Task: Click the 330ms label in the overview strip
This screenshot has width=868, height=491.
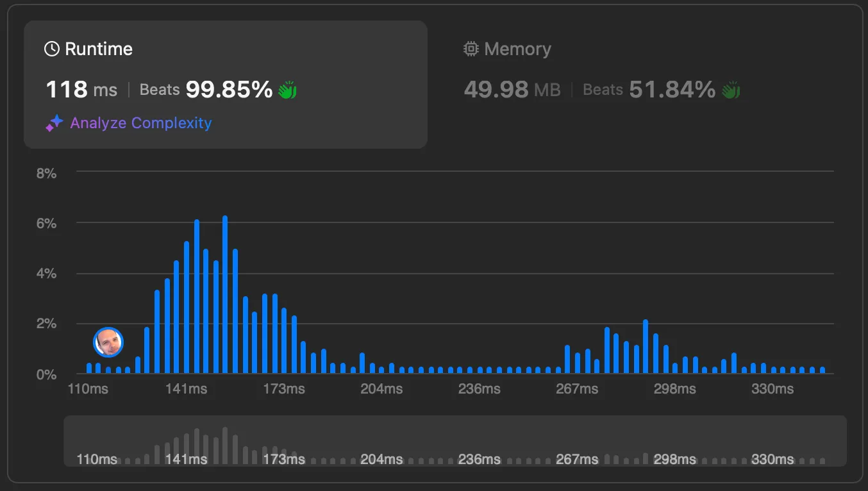Action: click(x=772, y=460)
